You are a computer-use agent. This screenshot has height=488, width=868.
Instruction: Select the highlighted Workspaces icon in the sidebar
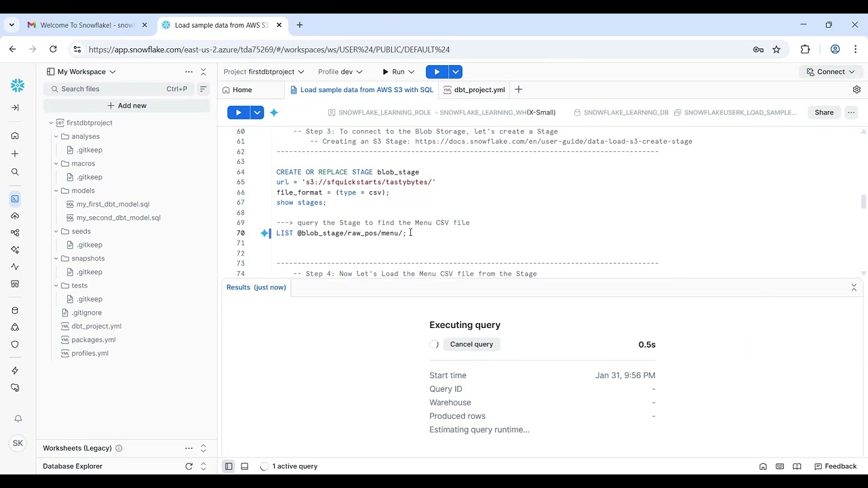pyautogui.click(x=15, y=199)
